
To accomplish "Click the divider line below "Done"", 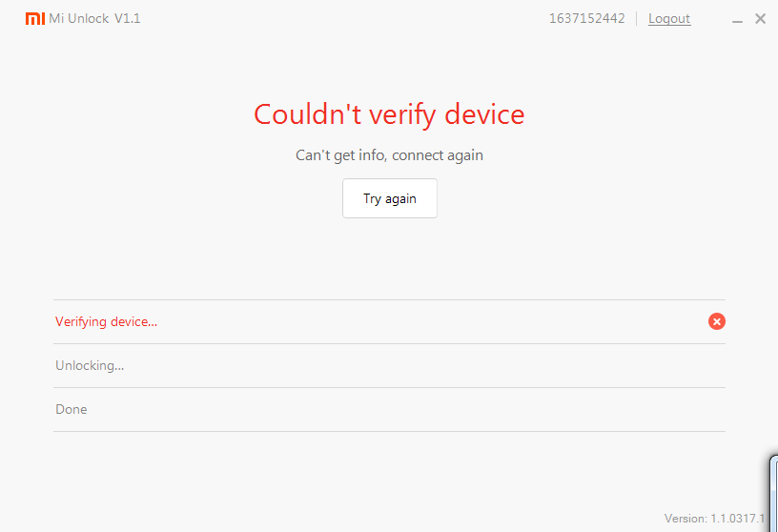I will point(389,431).
